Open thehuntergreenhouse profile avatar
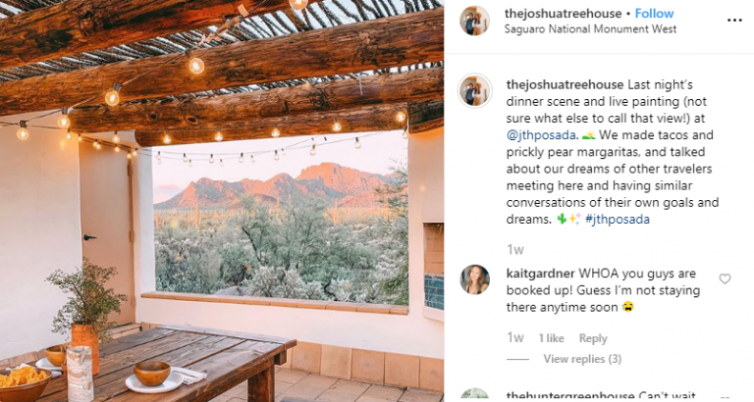This screenshot has height=402, width=754. tap(475, 395)
